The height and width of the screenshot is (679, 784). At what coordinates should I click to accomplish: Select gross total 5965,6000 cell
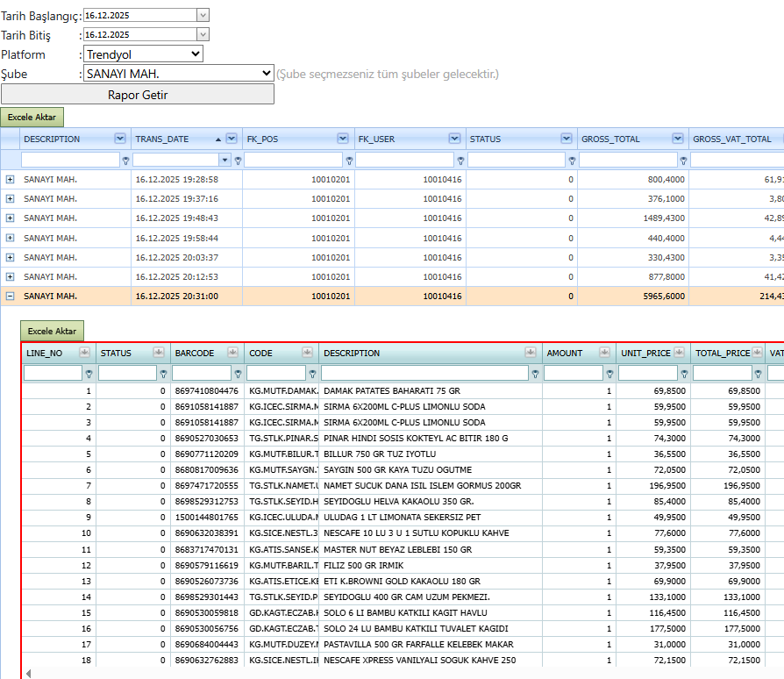[633, 296]
